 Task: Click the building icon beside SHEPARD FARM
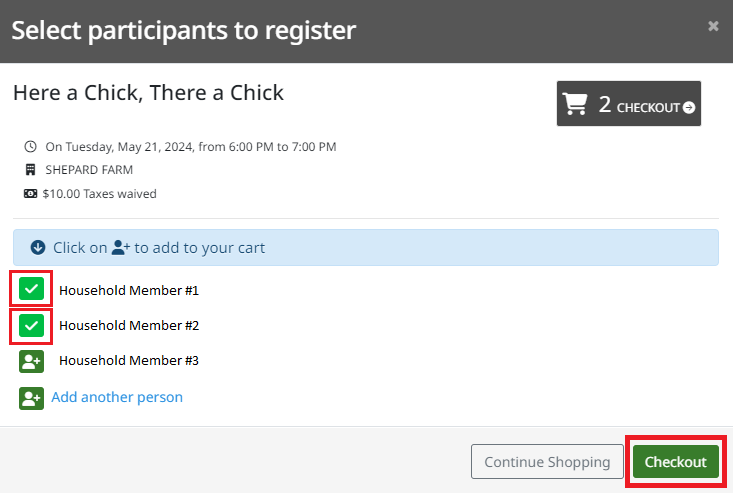click(x=30, y=170)
